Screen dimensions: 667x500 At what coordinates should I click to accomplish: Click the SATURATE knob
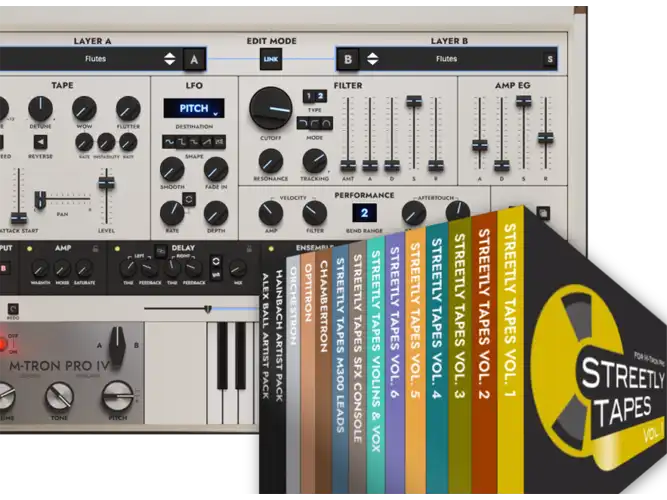pos(84,269)
